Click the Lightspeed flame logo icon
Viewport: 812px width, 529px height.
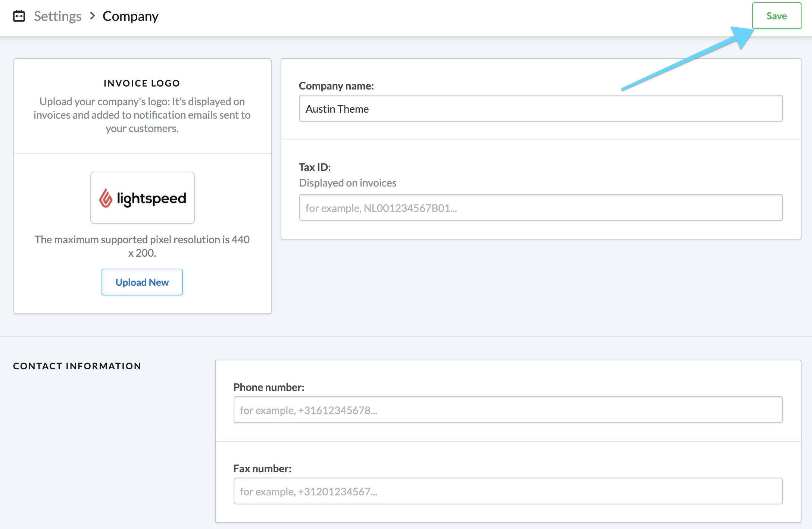tap(106, 198)
